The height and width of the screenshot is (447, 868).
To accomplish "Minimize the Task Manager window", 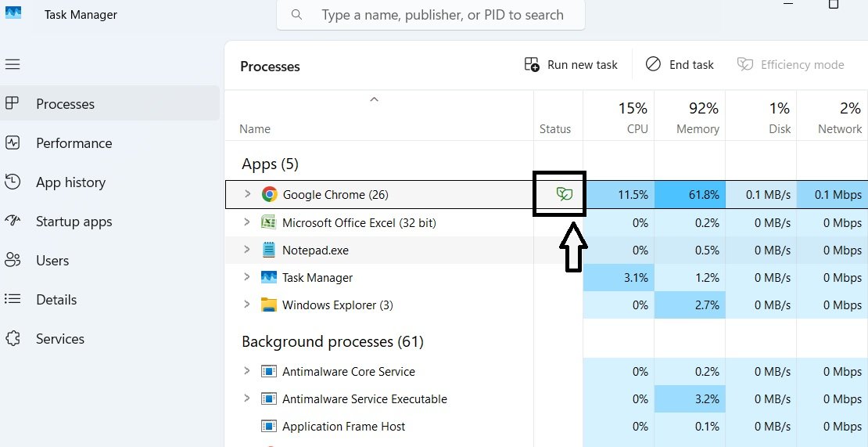I will point(789,3).
